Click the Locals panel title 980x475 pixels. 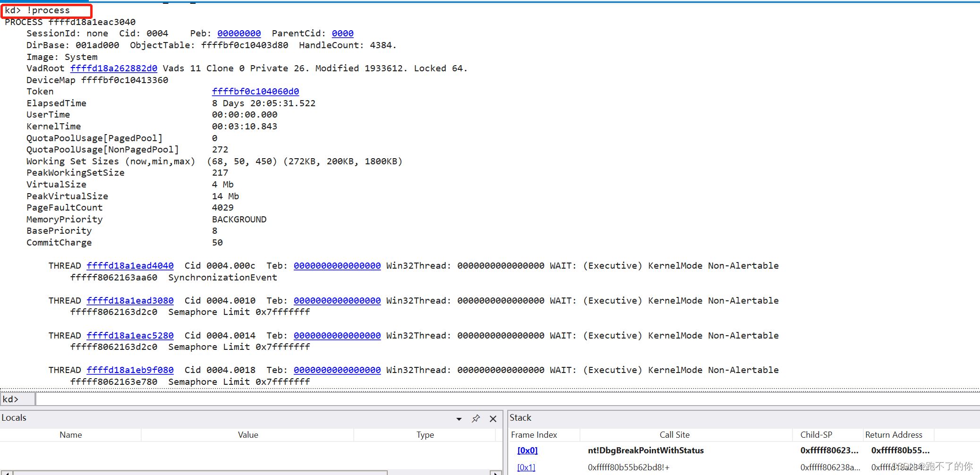coord(14,418)
